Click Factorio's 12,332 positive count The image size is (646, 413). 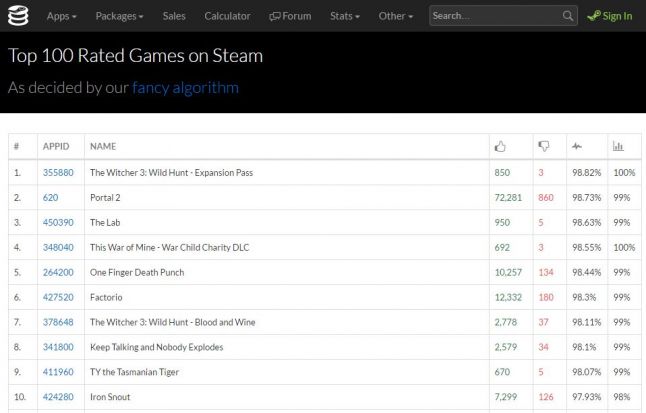[x=508, y=297]
